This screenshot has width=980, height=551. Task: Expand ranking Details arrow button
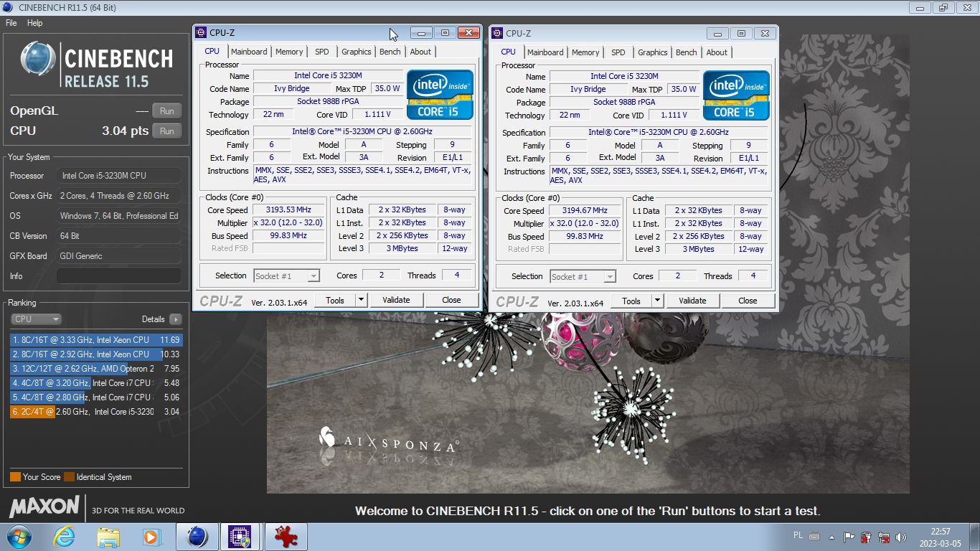[x=176, y=319]
